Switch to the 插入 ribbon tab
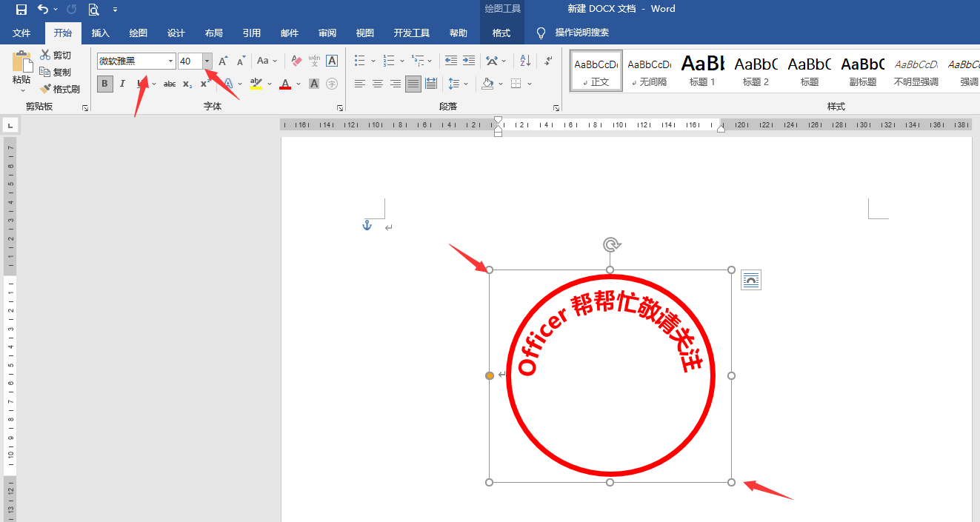 [101, 33]
